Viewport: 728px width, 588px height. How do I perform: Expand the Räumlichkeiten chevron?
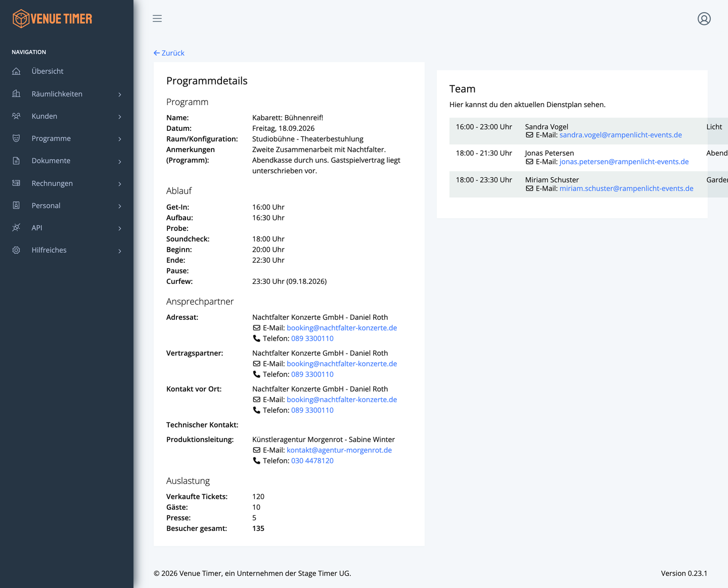[x=120, y=94]
